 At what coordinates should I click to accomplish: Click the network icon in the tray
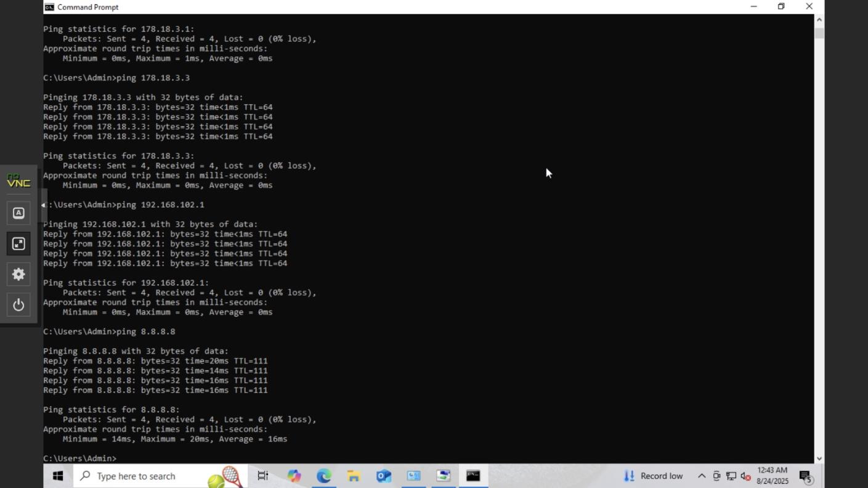(731, 476)
